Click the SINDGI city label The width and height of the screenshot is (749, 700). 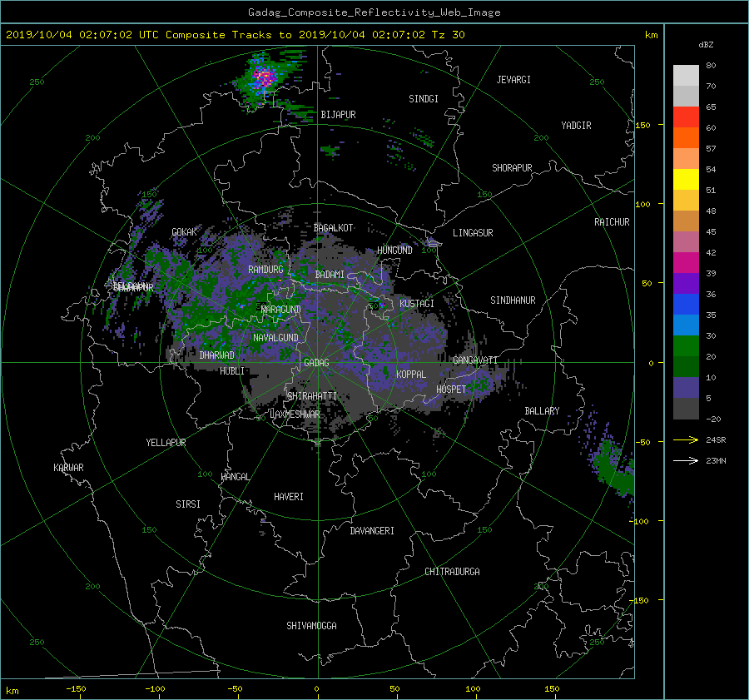[x=424, y=99]
